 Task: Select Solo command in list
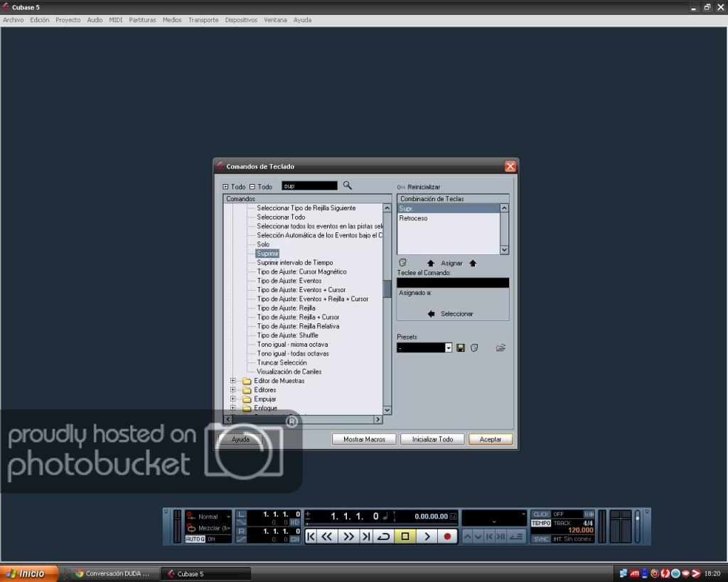click(x=263, y=244)
